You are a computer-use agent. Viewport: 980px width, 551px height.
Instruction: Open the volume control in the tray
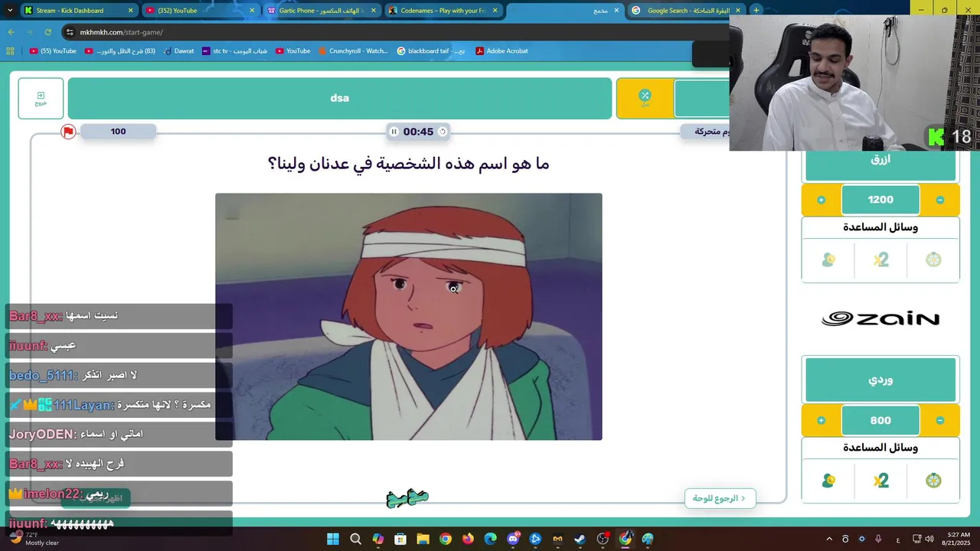tap(930, 539)
